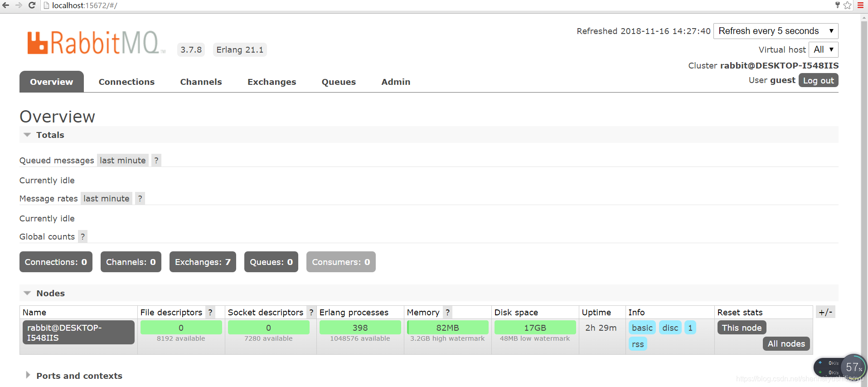Image resolution: width=868 pixels, height=387 pixels.
Task: Change Message rates last minute range
Action: click(x=107, y=198)
